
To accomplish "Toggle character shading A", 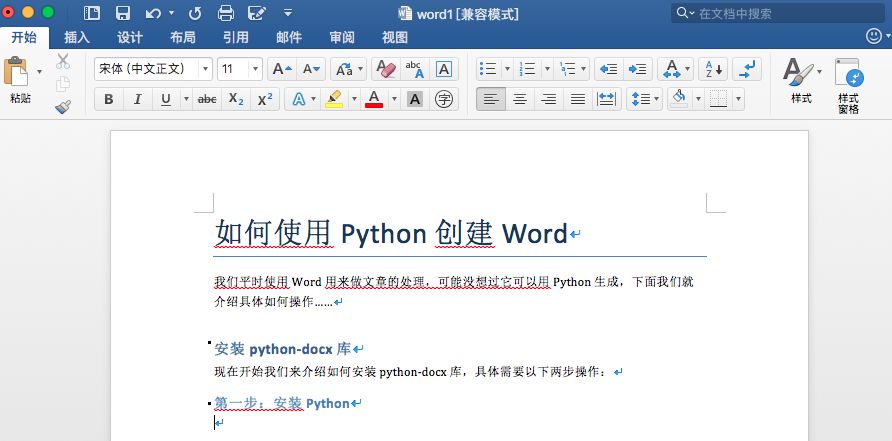I will [x=415, y=100].
